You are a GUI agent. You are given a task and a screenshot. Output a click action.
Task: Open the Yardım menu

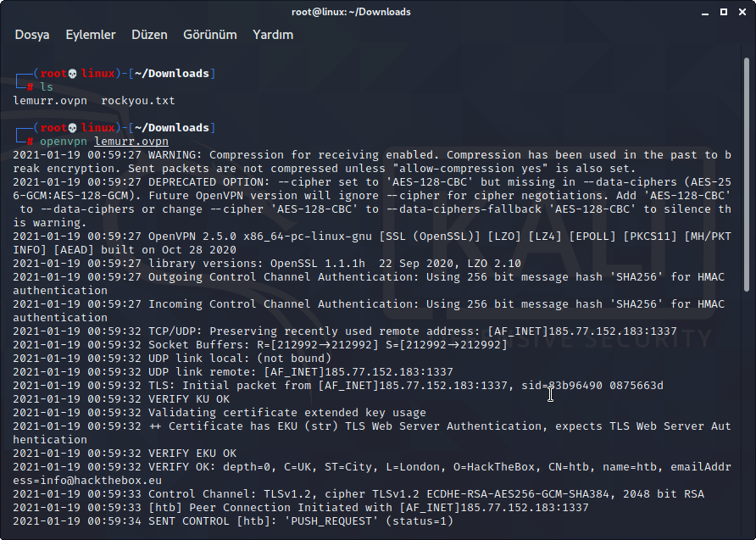pyautogui.click(x=273, y=35)
